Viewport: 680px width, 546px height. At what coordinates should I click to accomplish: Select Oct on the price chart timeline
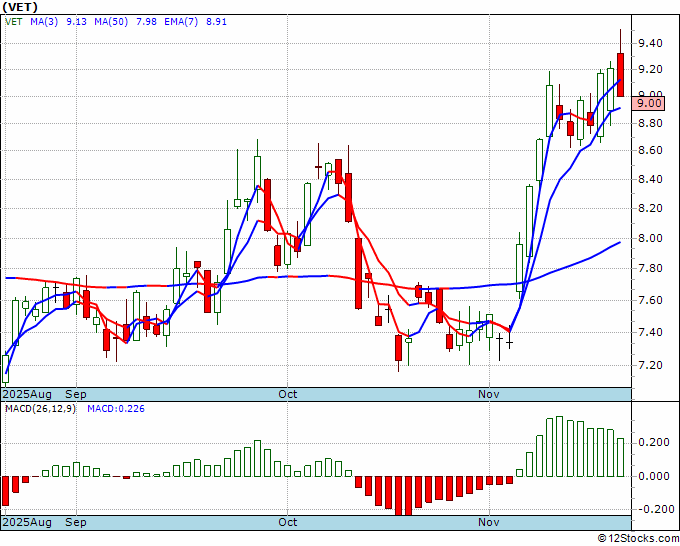[x=288, y=394]
